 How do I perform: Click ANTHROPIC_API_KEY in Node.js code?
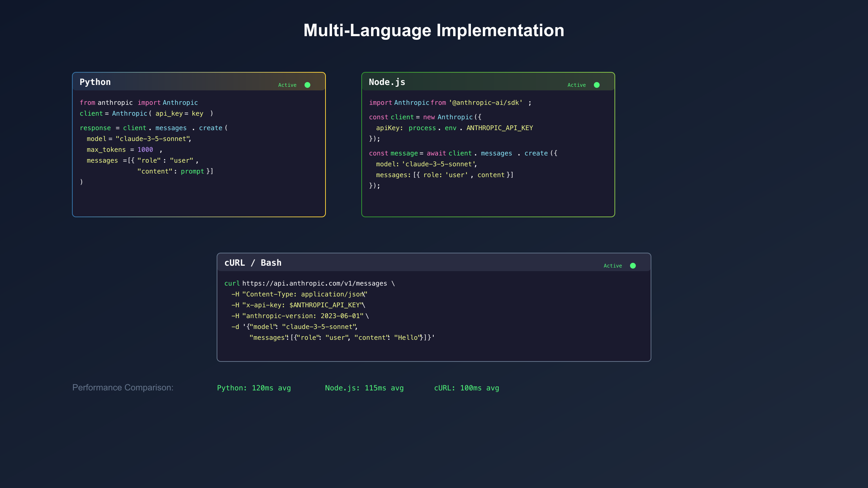[x=500, y=128]
